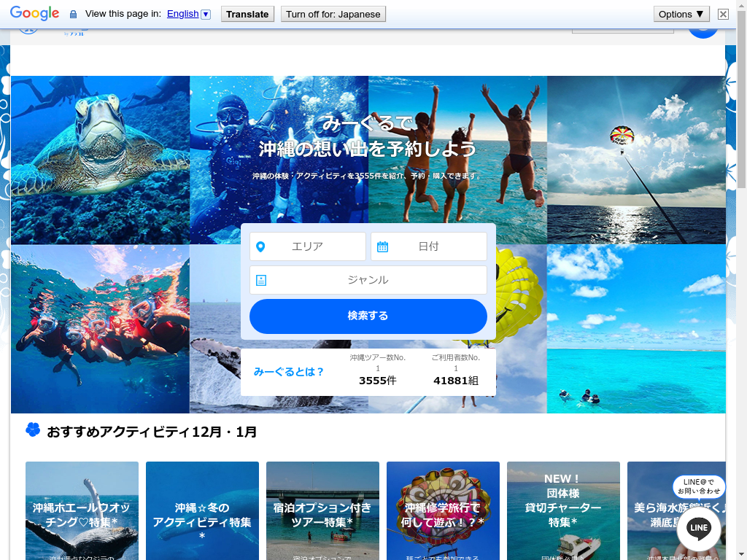
Task: Open 団体様貸切チャーター特集 card
Action: pos(564,510)
